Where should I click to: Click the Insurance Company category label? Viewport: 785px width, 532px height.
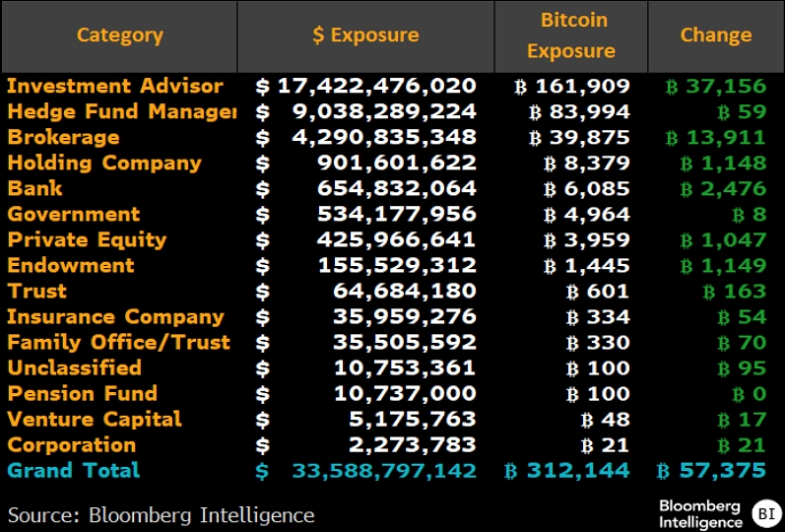(x=115, y=316)
